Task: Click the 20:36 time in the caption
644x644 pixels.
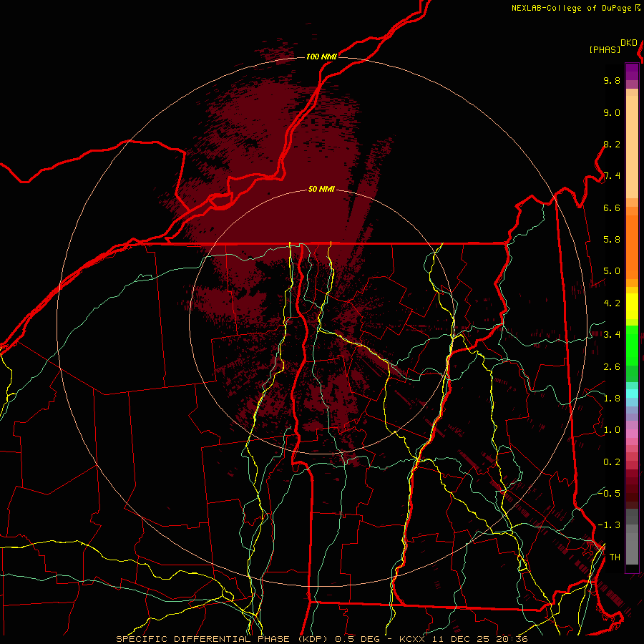Action: (512, 639)
